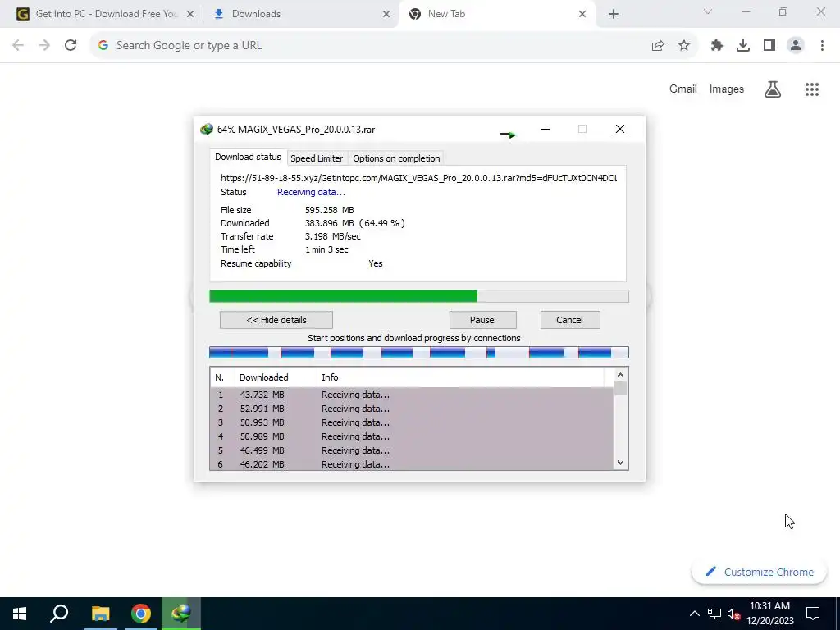Click the new tab plus button
Image resolution: width=840 pixels, height=630 pixels.
[614, 15]
